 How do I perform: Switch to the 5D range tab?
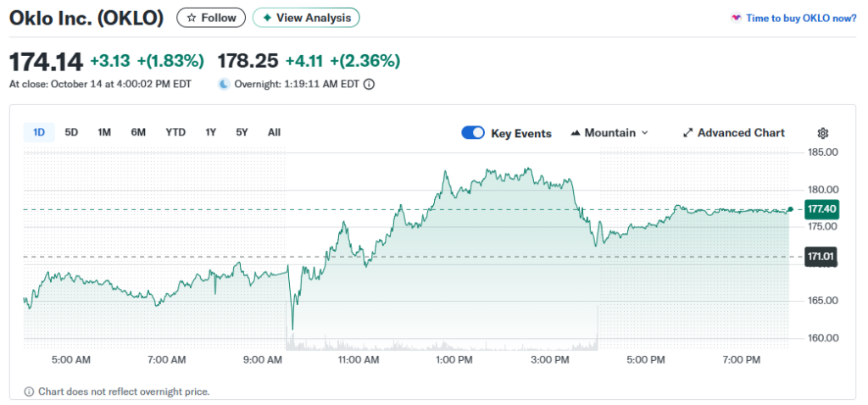tap(71, 132)
